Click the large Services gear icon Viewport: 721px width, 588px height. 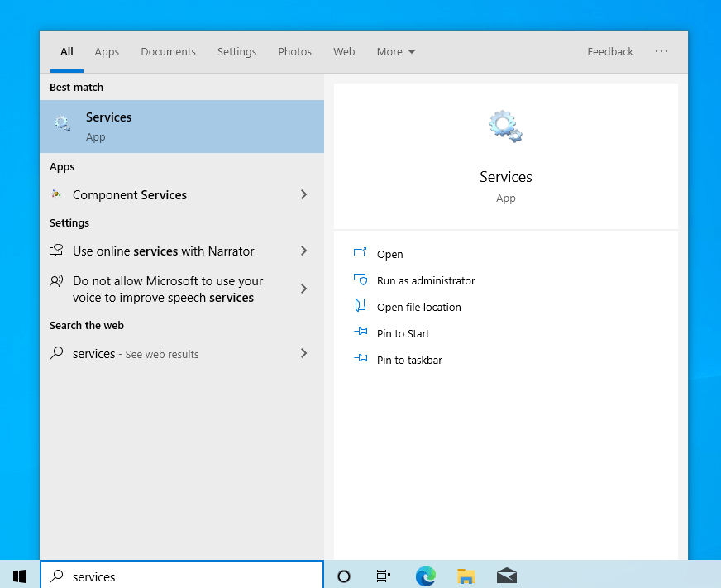point(505,127)
